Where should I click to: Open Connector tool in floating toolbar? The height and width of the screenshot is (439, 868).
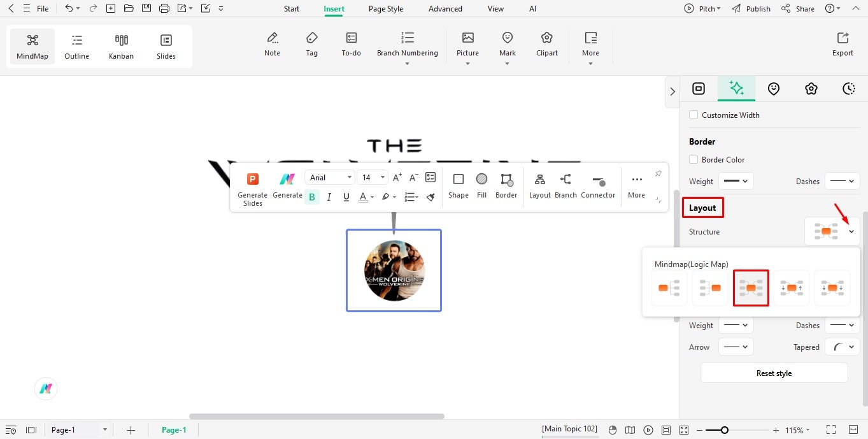[x=598, y=185]
